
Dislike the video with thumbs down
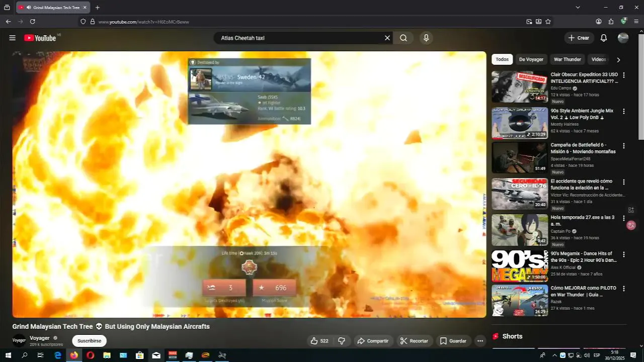point(342,341)
